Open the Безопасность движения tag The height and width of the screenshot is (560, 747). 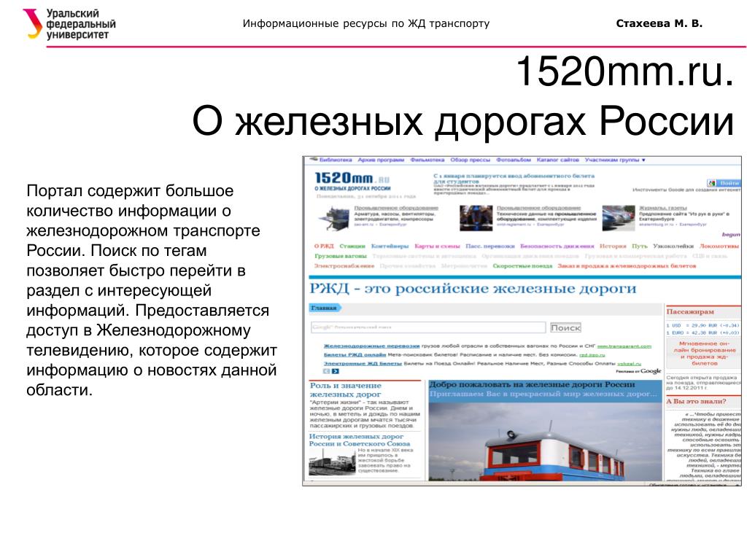pos(557,246)
